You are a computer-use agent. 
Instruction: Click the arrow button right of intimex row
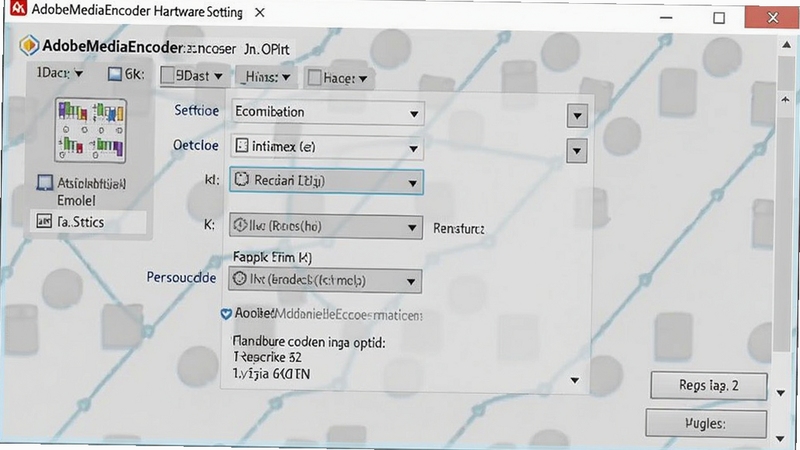(577, 151)
